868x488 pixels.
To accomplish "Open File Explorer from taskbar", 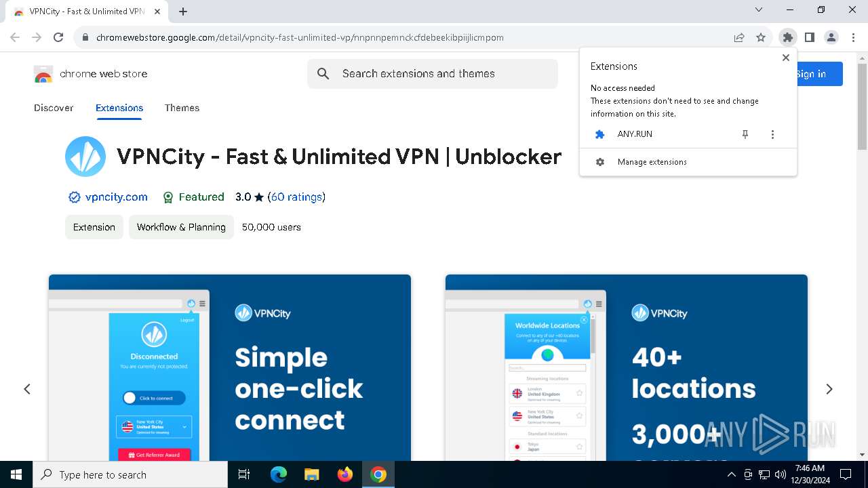I will (311, 474).
